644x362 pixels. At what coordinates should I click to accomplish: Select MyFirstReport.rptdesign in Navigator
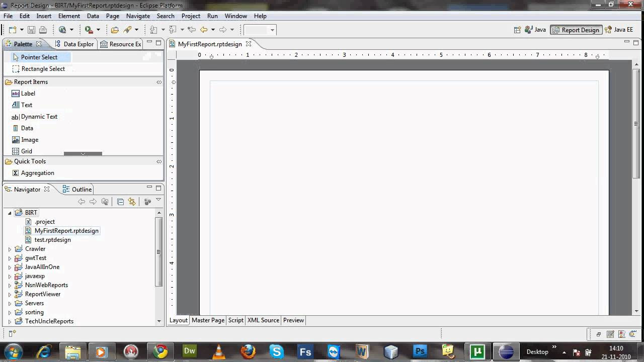click(66, 231)
